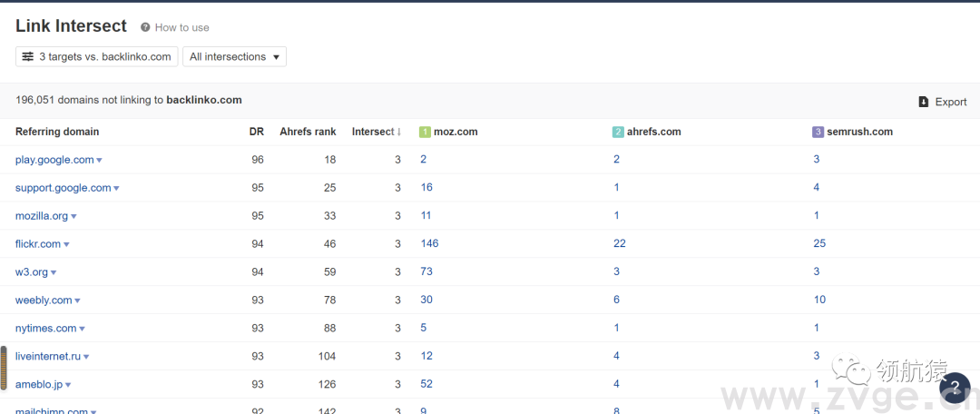Click the How to use question mark icon
This screenshot has height=414, width=980.
tap(145, 27)
